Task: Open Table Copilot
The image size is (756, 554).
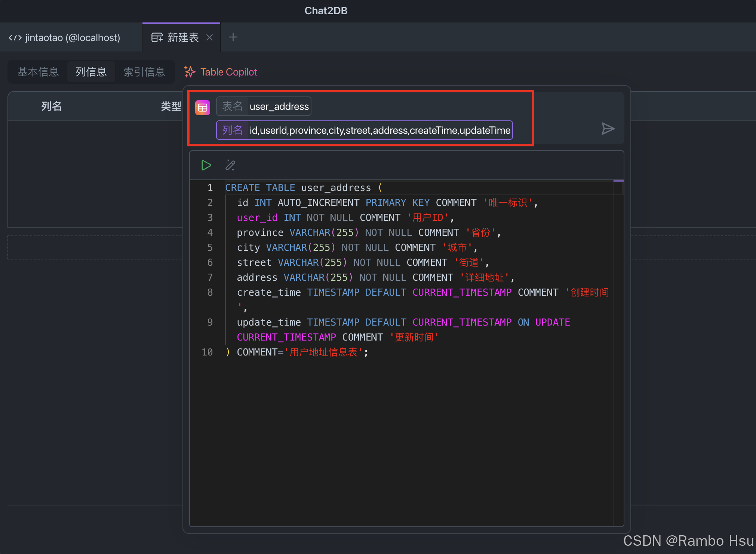Action: coord(221,72)
